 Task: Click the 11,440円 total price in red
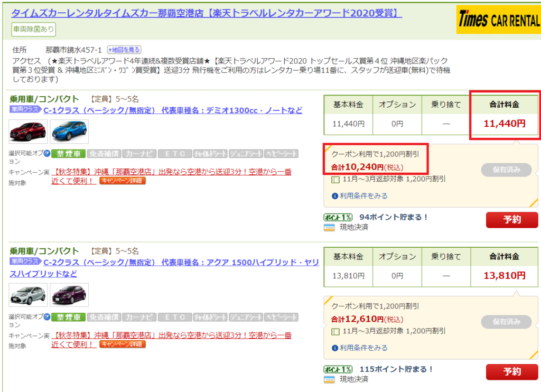point(505,124)
